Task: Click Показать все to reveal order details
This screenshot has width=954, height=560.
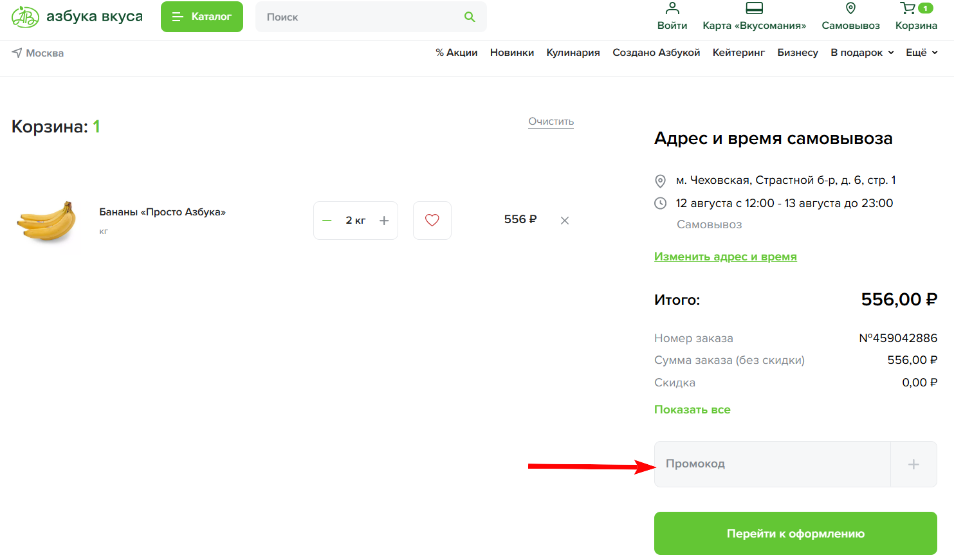Action: point(692,409)
